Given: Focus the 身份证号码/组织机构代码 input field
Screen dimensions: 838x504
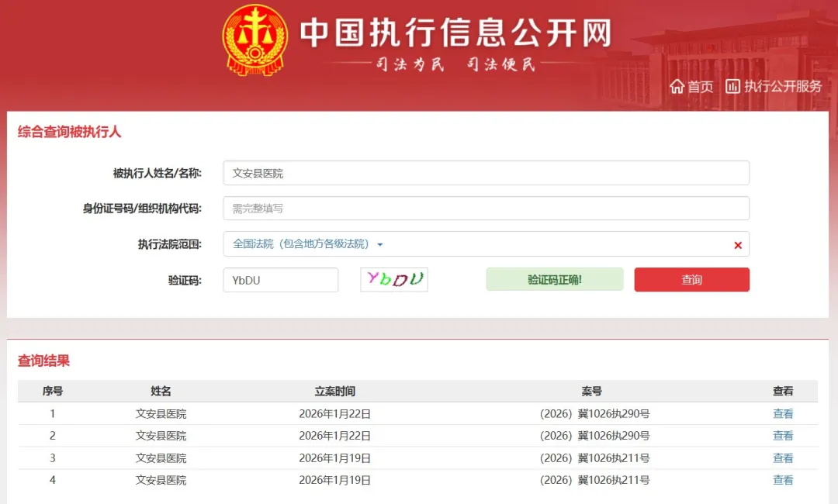Looking at the screenshot, I should [x=487, y=209].
